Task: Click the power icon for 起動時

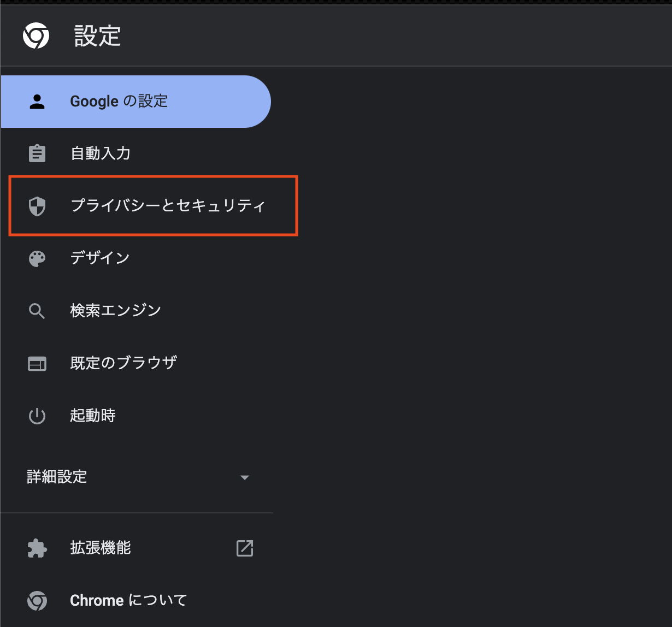Action: click(x=37, y=416)
